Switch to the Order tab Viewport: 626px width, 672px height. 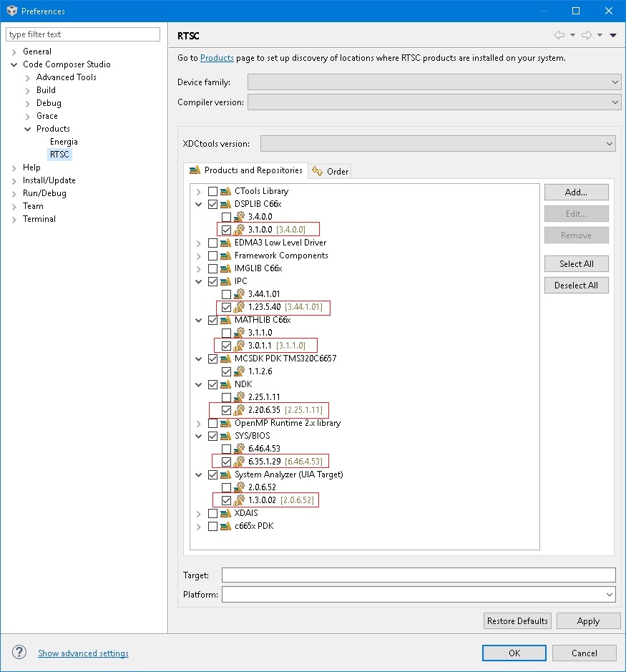click(x=330, y=171)
